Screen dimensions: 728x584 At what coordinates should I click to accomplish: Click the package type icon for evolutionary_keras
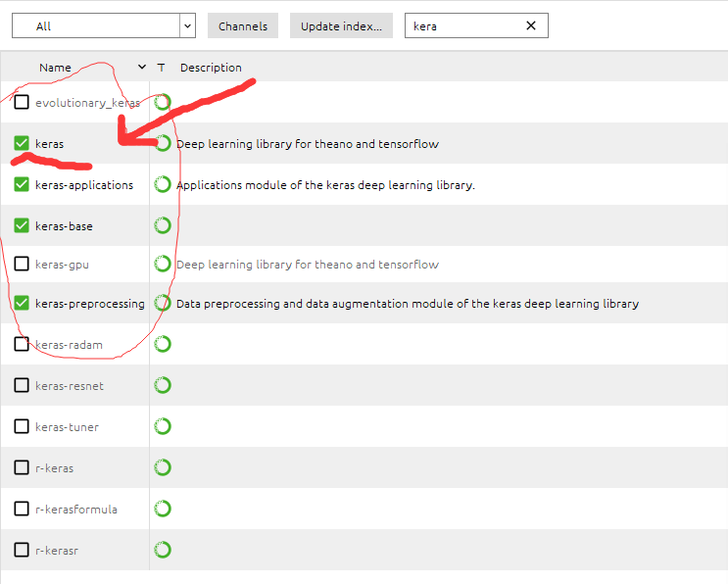click(163, 102)
